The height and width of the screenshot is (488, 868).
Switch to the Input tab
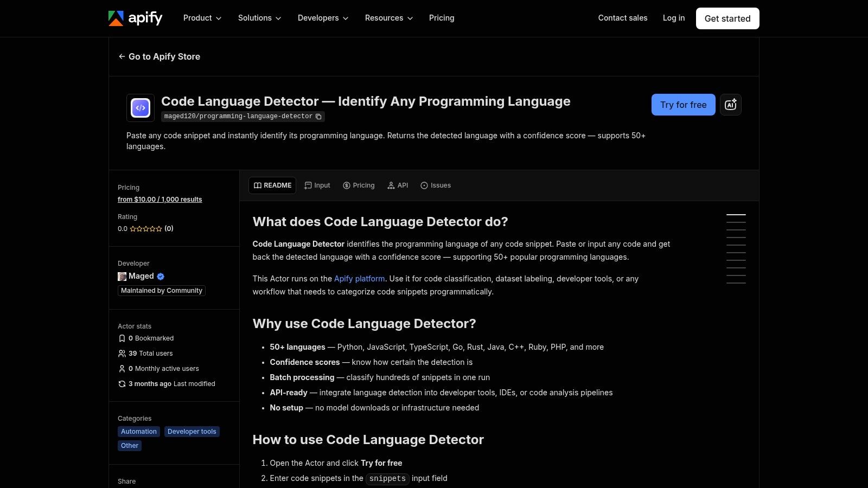pyautogui.click(x=317, y=185)
